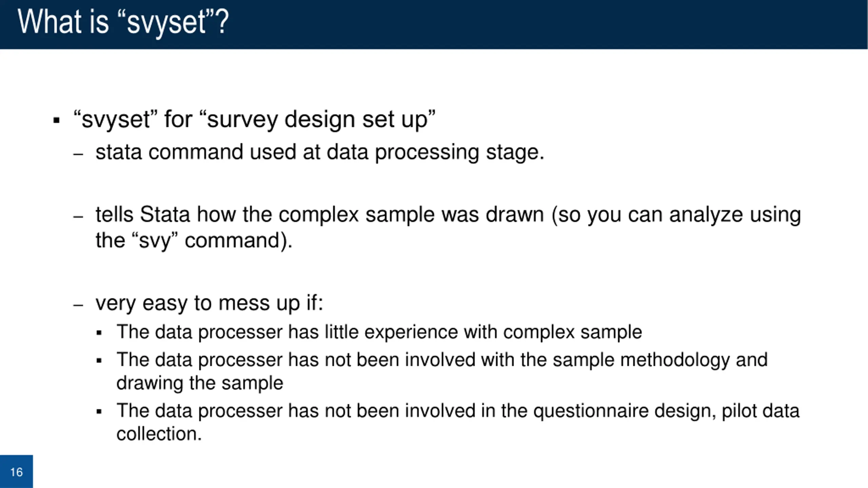This screenshot has width=868, height=488.
Task: Click the 'little experience with complex sample' bullet
Action: tap(379, 332)
